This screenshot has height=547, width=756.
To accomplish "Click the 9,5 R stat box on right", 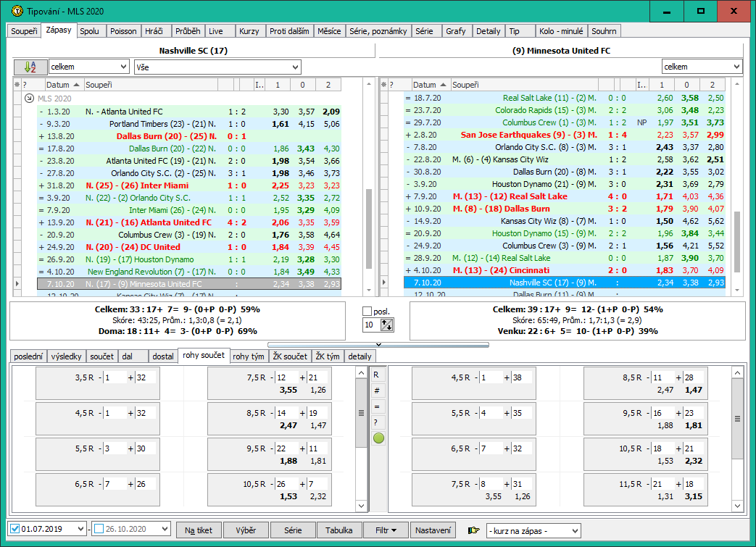I will pyautogui.click(x=646, y=419).
